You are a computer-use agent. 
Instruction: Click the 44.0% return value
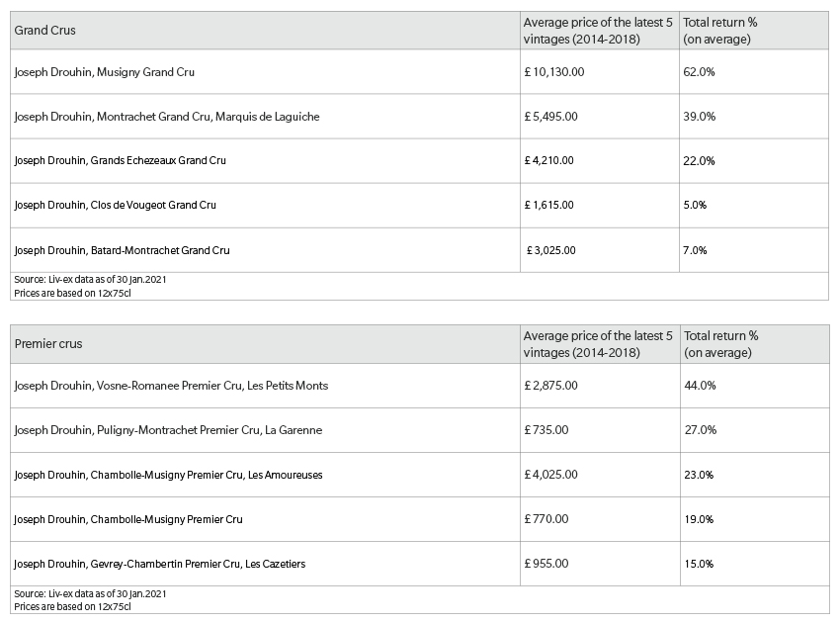tap(701, 386)
